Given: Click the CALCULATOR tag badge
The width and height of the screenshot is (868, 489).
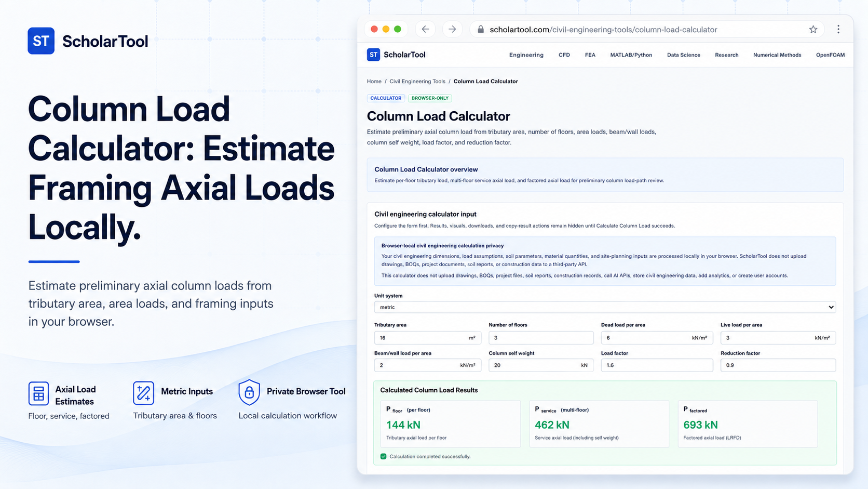Looking at the screenshot, I should point(386,98).
